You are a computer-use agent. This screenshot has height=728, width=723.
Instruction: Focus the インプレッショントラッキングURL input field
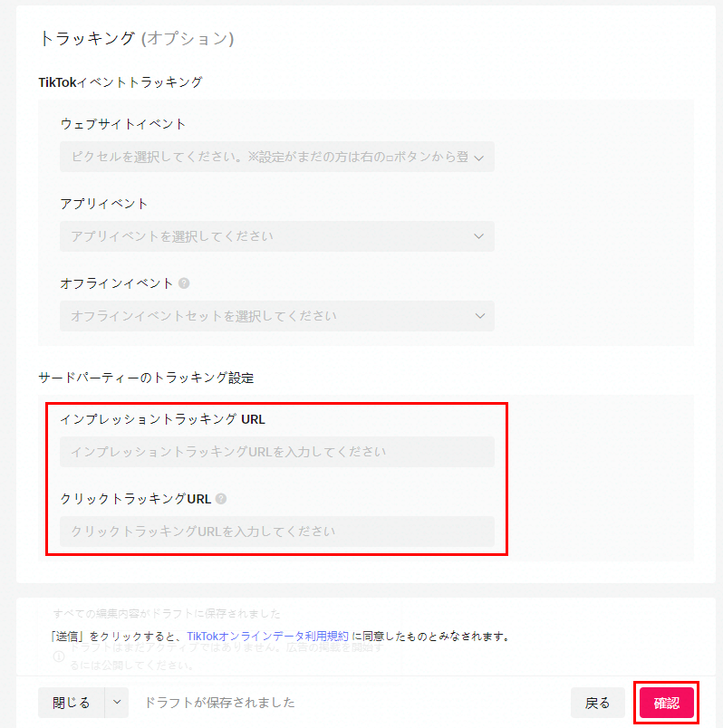point(276,452)
